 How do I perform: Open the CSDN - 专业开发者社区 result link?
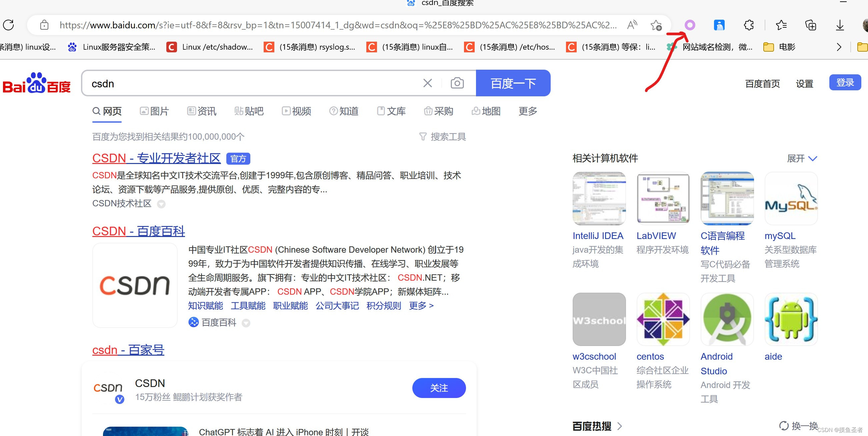point(156,158)
